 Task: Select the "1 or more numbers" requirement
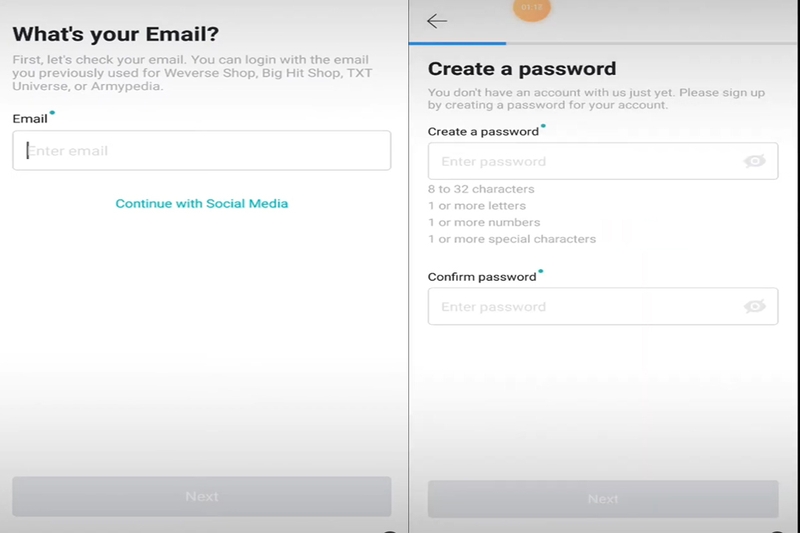coord(484,222)
